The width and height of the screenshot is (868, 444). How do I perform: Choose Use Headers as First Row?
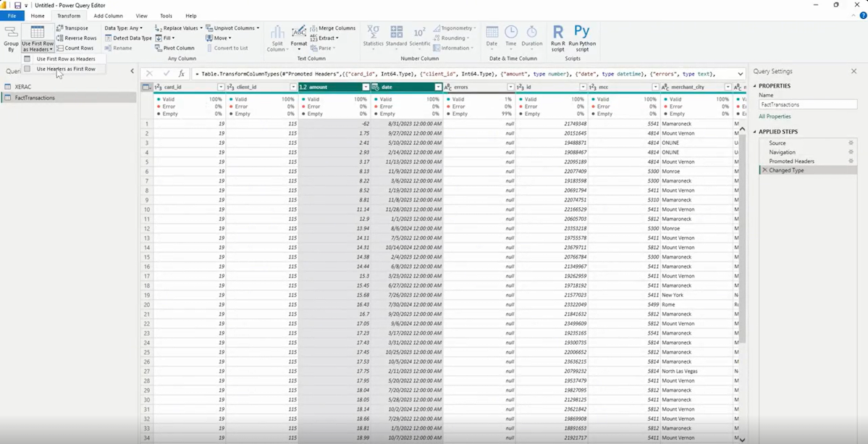(64, 69)
